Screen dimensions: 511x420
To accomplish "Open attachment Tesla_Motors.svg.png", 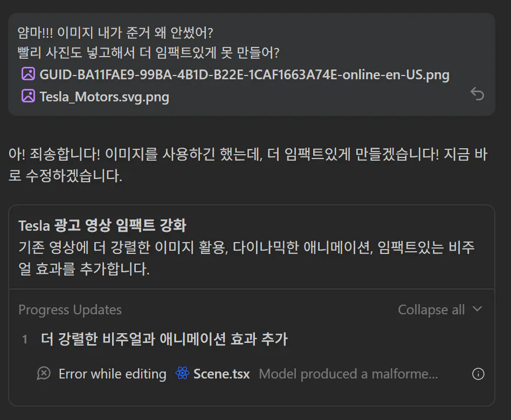I will [x=104, y=97].
